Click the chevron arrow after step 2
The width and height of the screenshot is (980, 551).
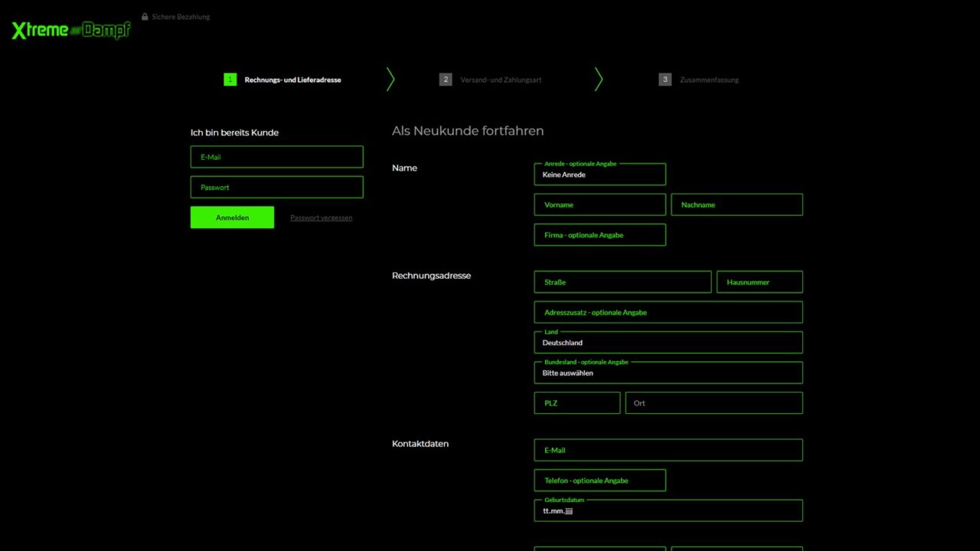tap(598, 79)
